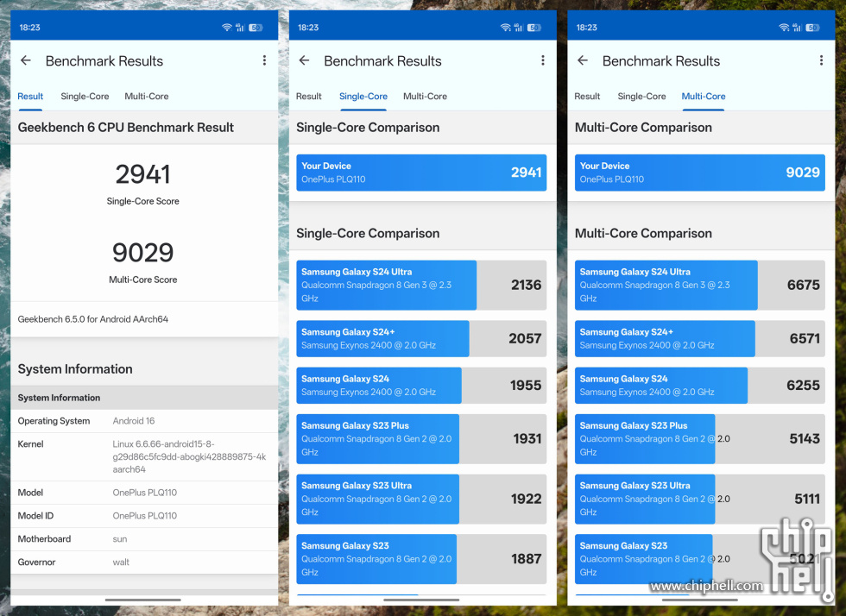
Task: Tap the Your Device bar showing score 2941
Action: point(421,173)
